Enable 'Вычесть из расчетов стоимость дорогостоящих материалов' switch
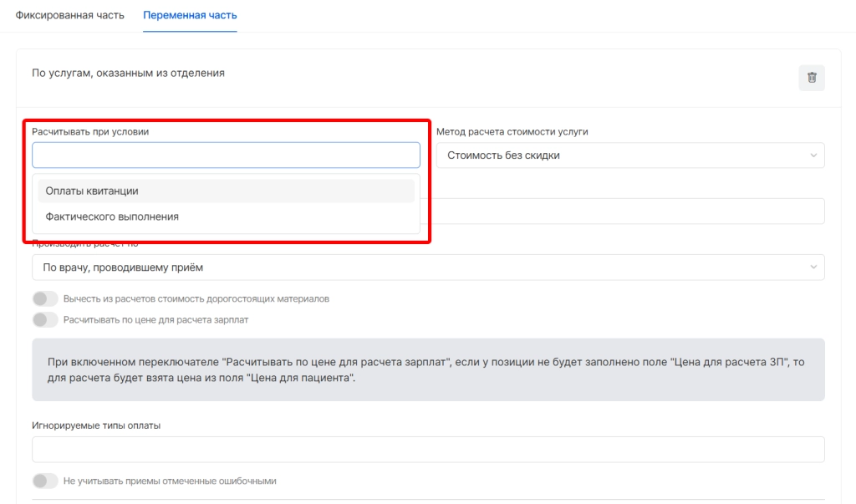Viewport: 856px width, 504px height. (45, 298)
